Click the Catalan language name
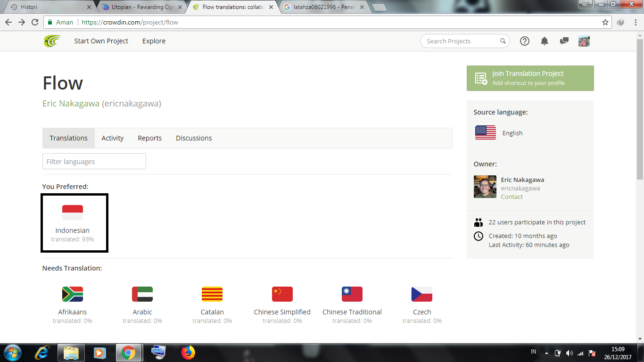 212,312
